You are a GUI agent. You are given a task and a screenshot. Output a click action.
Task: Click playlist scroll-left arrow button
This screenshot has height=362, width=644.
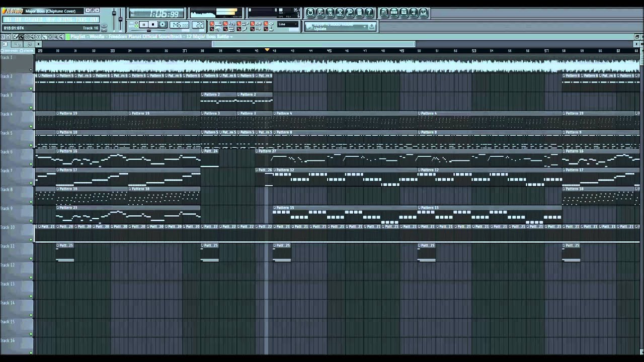(39, 44)
